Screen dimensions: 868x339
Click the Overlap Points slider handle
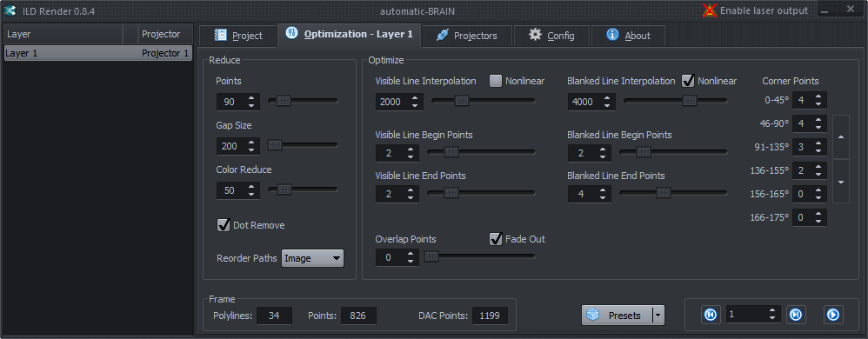(x=431, y=256)
